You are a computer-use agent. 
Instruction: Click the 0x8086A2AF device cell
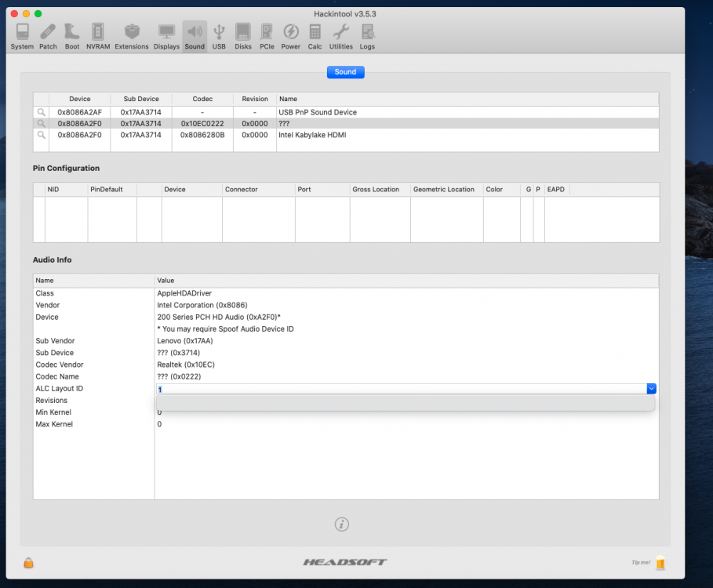point(79,112)
